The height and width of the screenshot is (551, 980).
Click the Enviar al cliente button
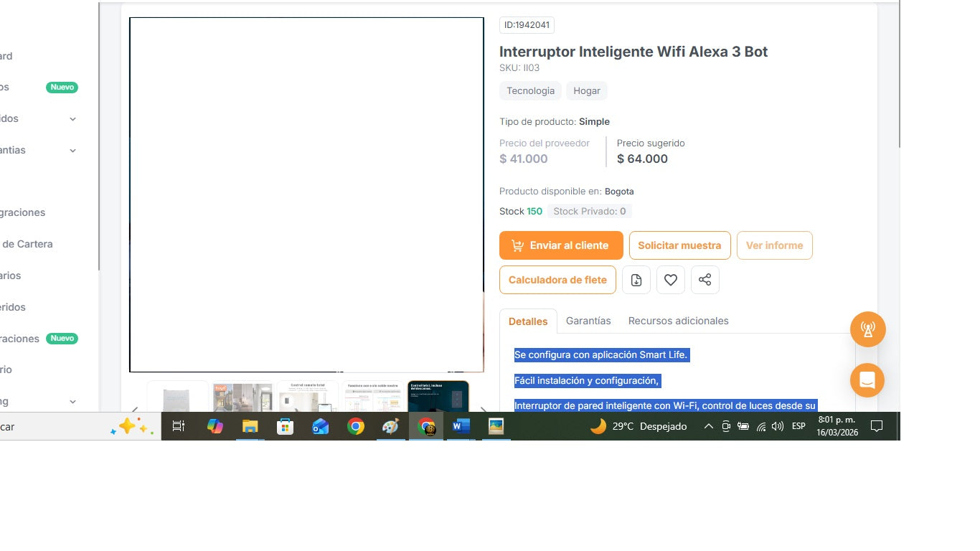pyautogui.click(x=559, y=245)
